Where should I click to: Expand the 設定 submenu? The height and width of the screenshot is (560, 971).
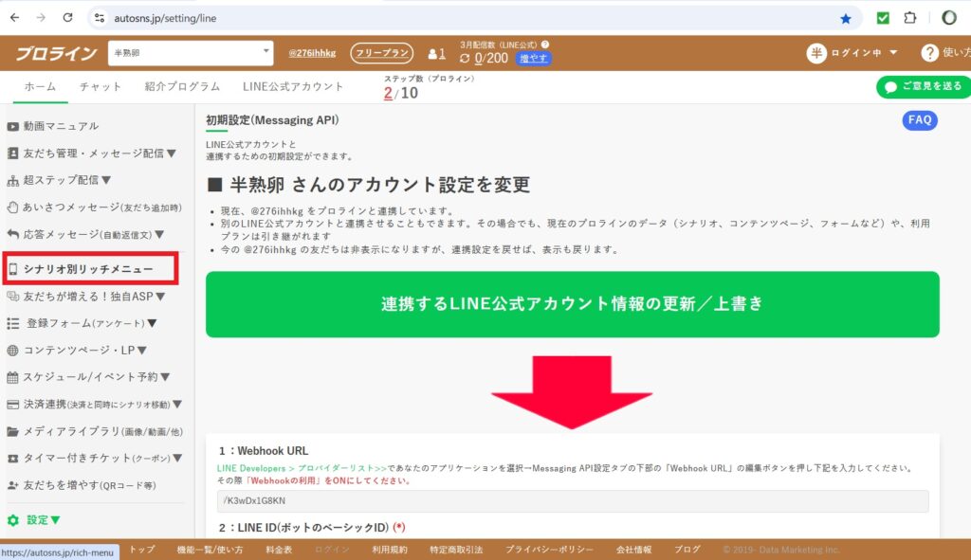coord(55,520)
